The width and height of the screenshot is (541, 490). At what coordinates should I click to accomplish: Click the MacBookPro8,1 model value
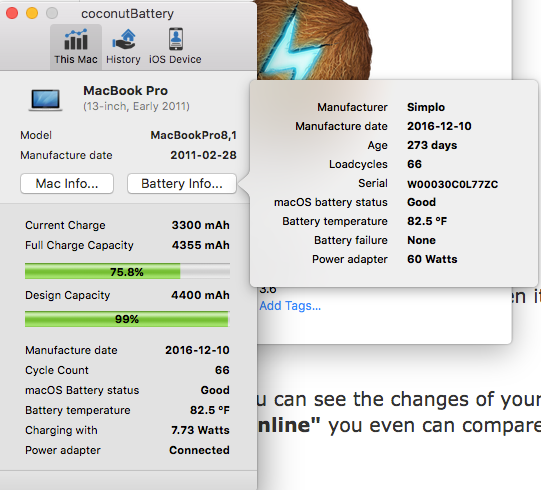coord(194,135)
